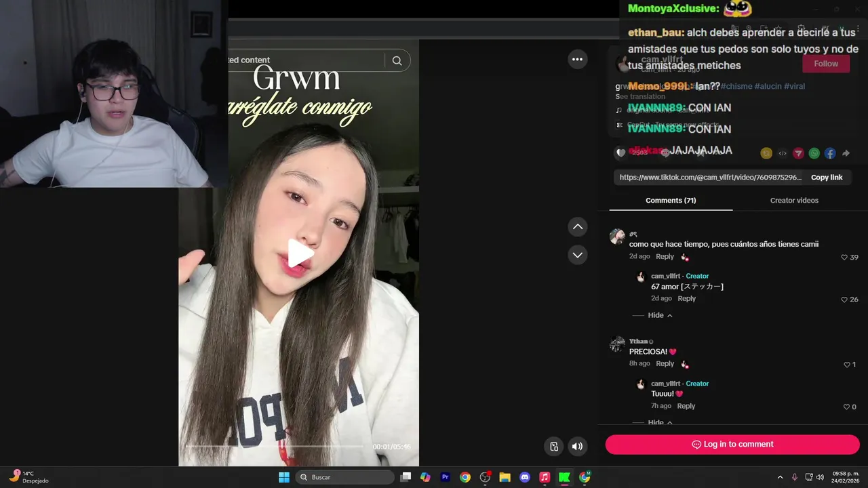This screenshot has width=868, height=488.
Task: Reply to the 'PRECIOSA!' comment
Action: [x=665, y=364]
